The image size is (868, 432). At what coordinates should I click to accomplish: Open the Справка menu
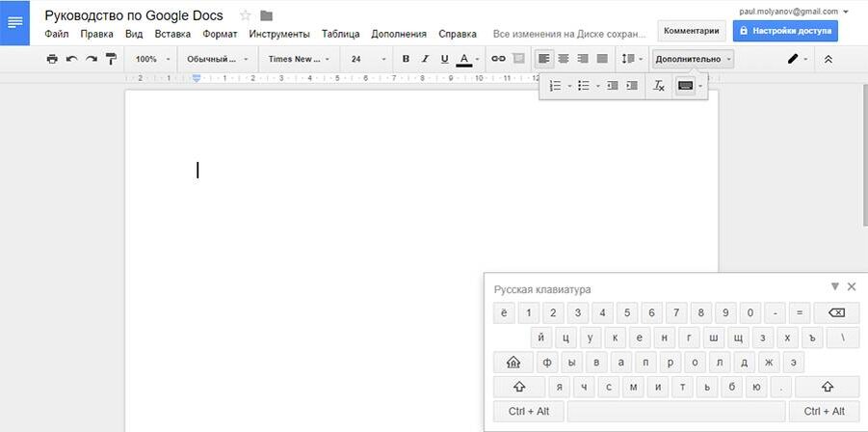[x=458, y=34]
